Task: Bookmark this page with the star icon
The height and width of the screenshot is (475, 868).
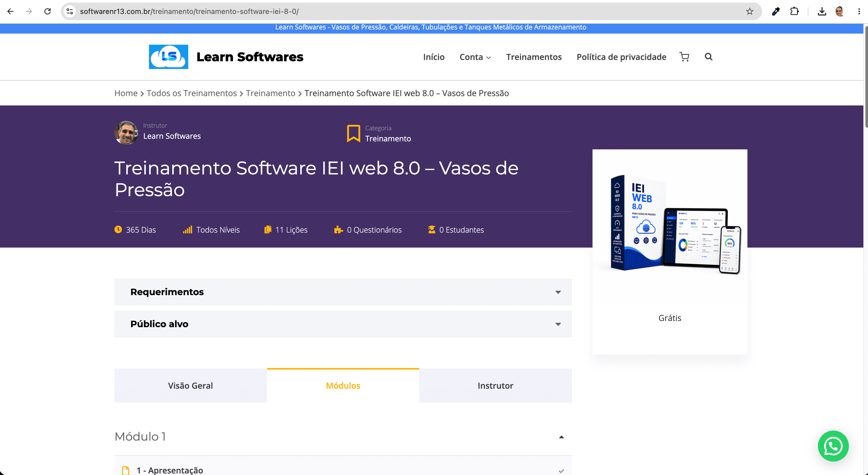Action: pyautogui.click(x=749, y=11)
